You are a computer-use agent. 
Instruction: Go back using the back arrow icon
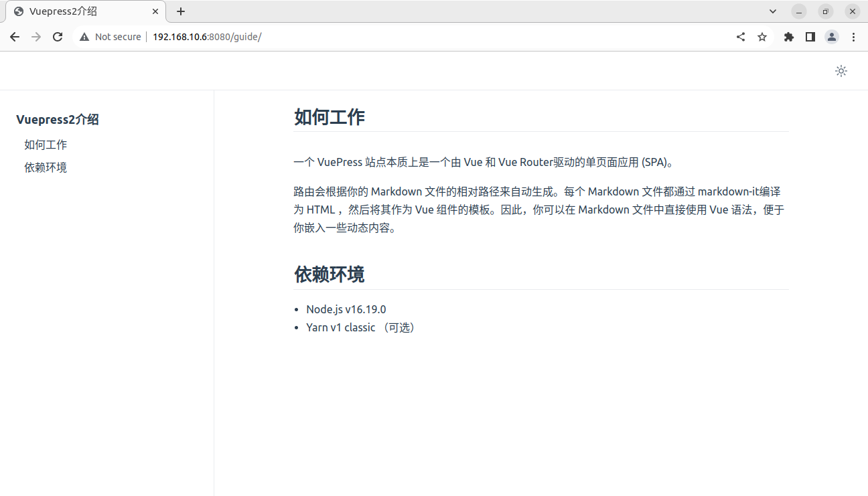[15, 37]
